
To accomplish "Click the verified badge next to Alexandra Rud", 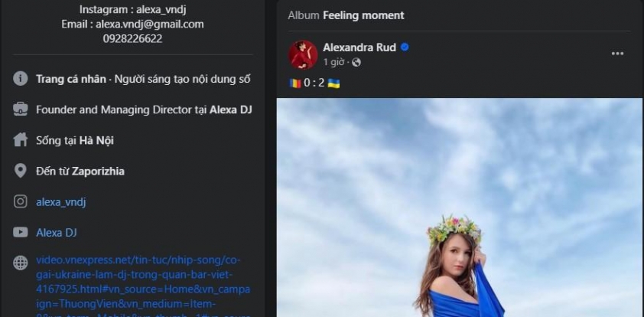I will [405, 47].
